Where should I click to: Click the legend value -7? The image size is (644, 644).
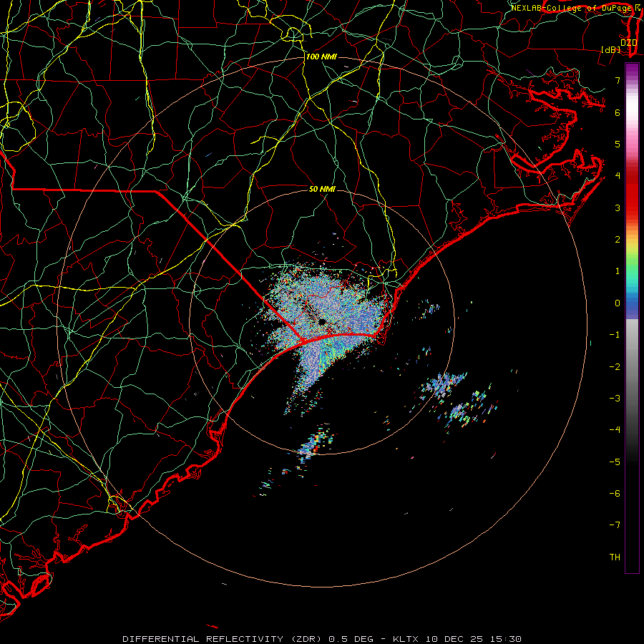[x=615, y=525]
